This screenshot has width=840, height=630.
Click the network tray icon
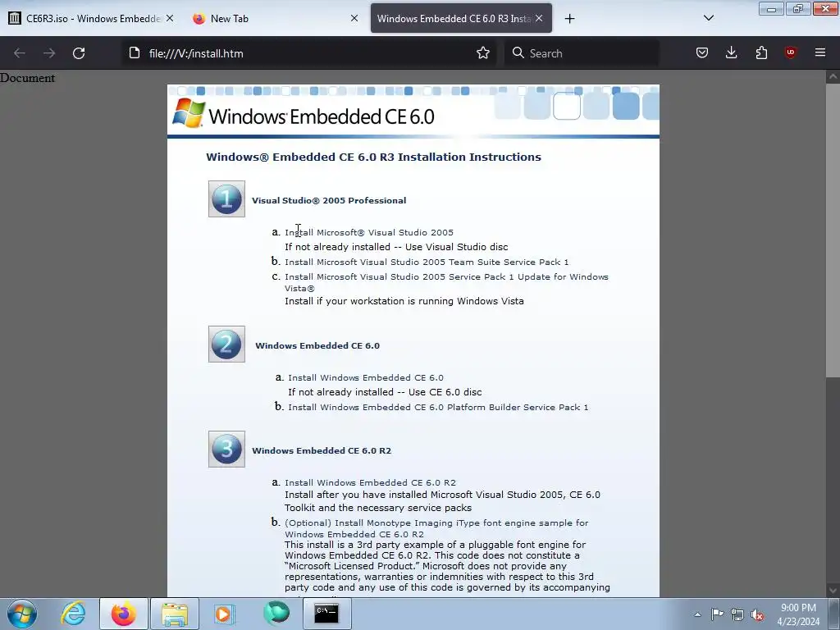[x=737, y=614]
